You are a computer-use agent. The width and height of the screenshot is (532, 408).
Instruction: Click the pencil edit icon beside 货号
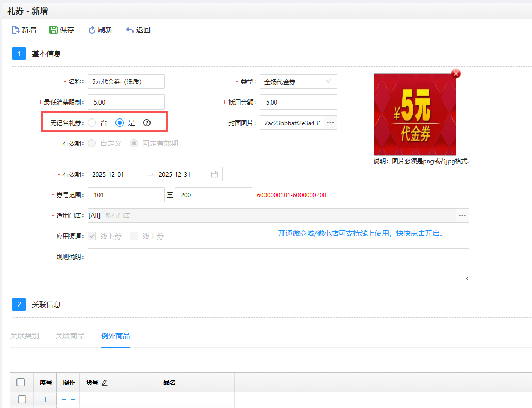coord(105,383)
